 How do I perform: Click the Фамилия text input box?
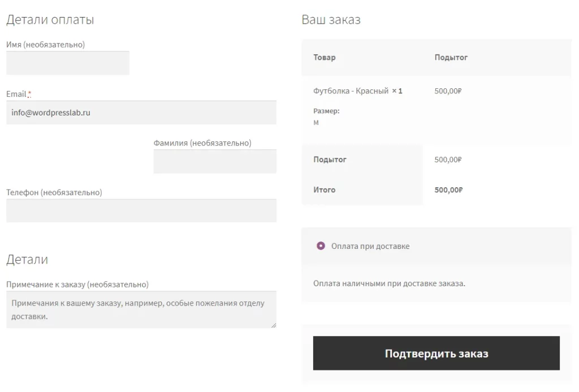pos(215,162)
